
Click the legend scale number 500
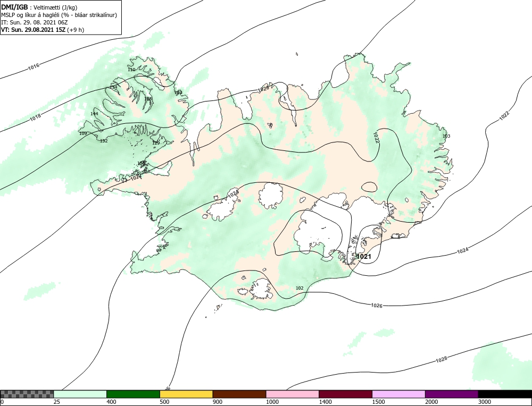[x=164, y=402]
